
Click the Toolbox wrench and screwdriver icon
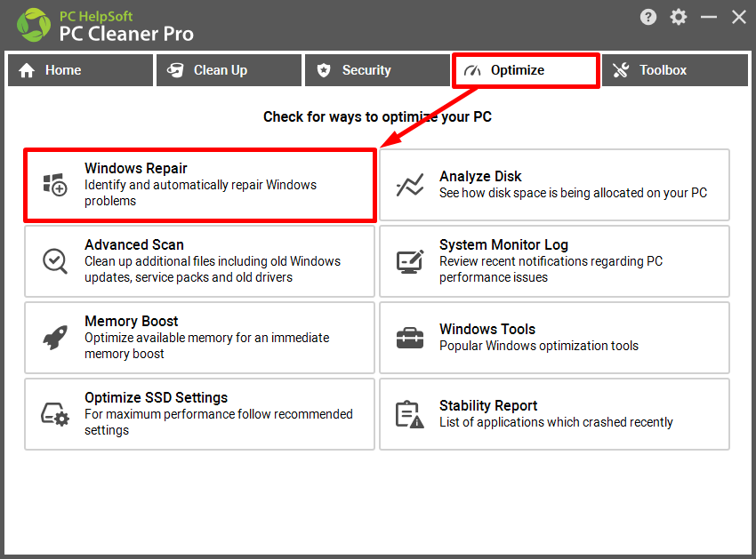click(621, 70)
